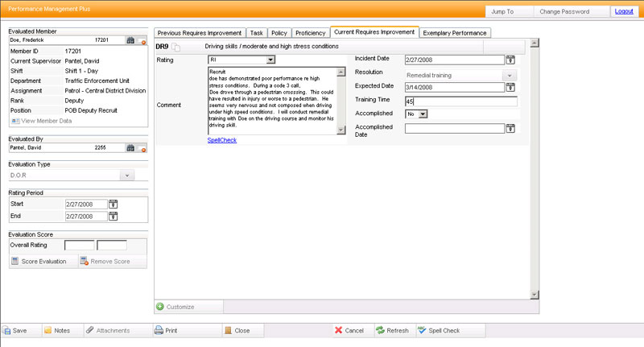
Task: Open calendar picker for Accomplished Date
Action: (510, 128)
